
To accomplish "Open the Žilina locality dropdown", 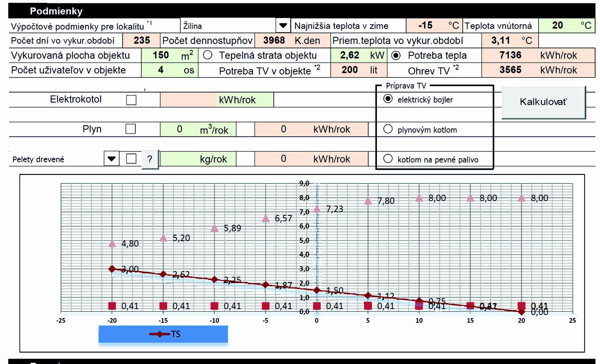I will [283, 26].
